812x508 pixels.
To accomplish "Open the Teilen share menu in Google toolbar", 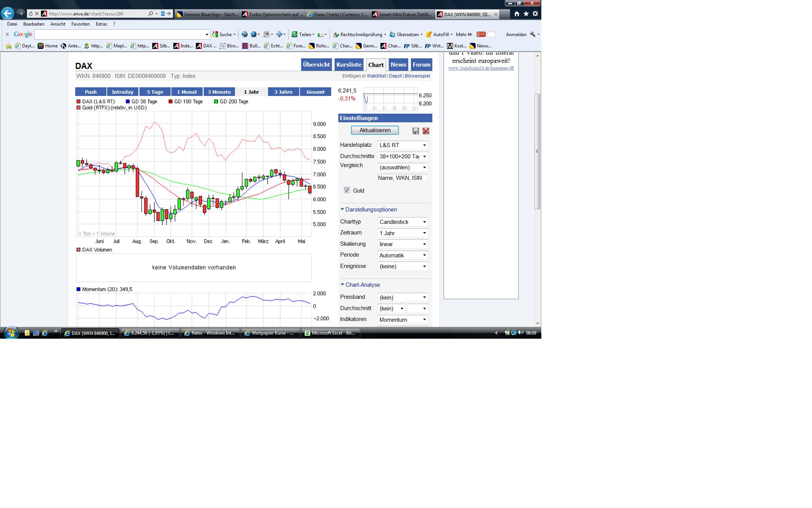I will tap(303, 34).
